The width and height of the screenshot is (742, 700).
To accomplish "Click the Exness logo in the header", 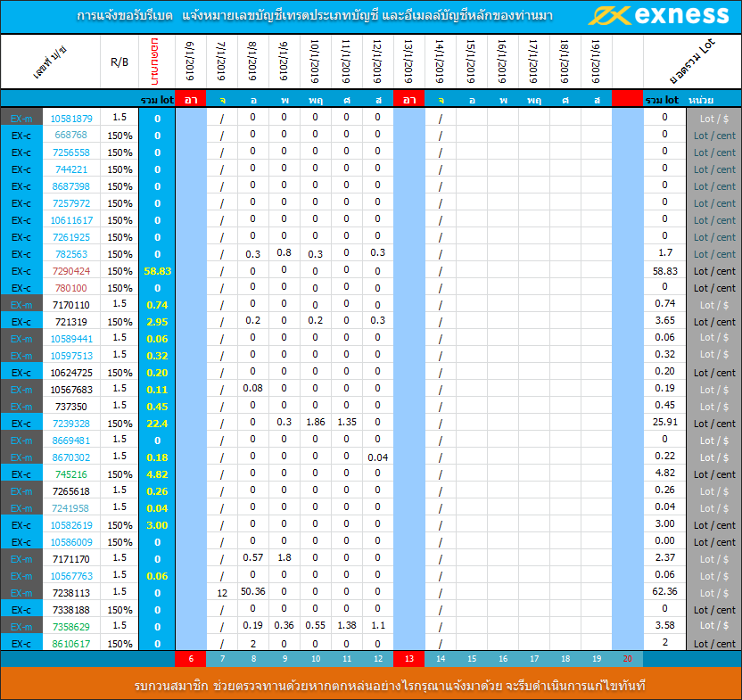I will tap(659, 16).
